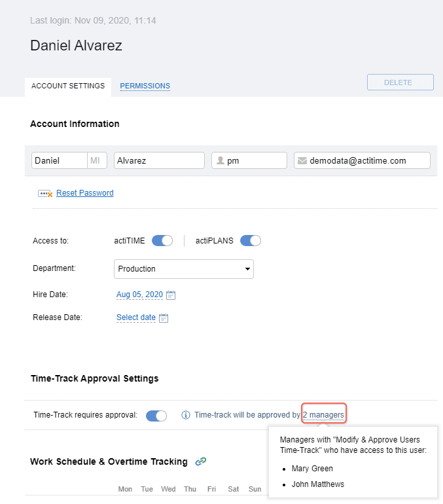Click the Time-Track Approval Settings heading

pos(94,378)
